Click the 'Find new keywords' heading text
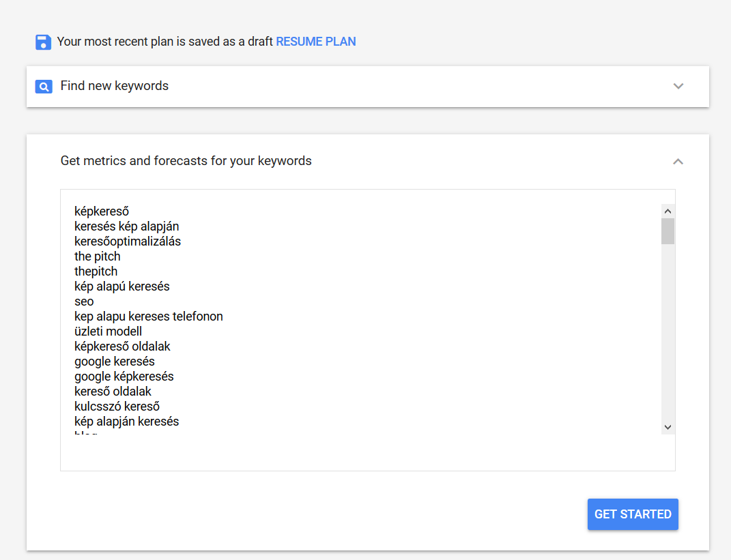The image size is (731, 560). pos(114,86)
